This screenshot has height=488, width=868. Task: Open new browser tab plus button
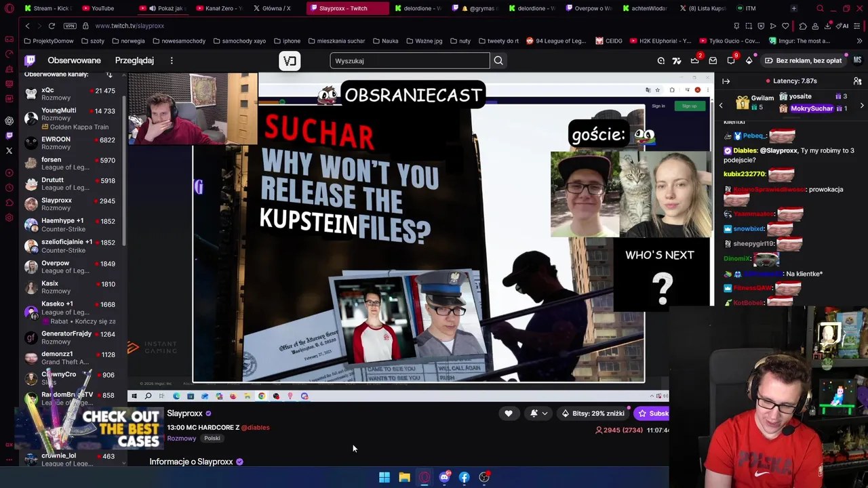(794, 8)
